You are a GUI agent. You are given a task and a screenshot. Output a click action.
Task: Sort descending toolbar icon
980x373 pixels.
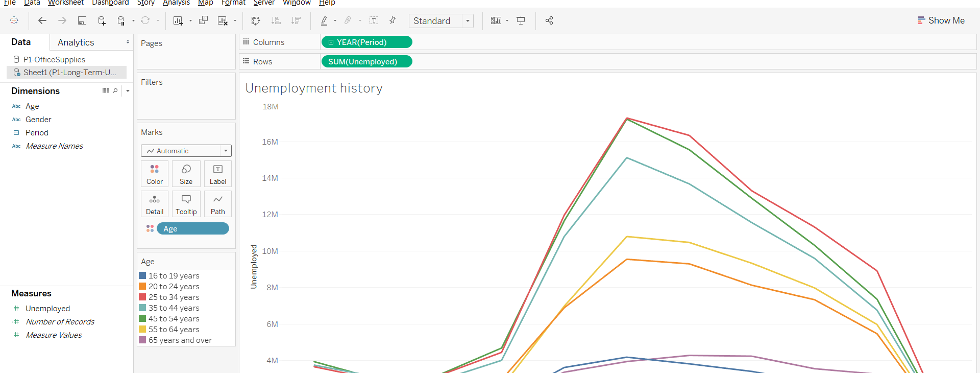click(296, 20)
